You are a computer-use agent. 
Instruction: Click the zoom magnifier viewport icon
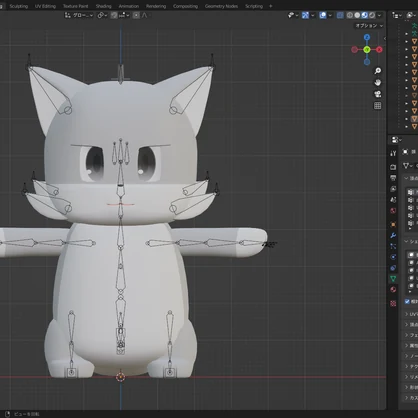tap(377, 71)
